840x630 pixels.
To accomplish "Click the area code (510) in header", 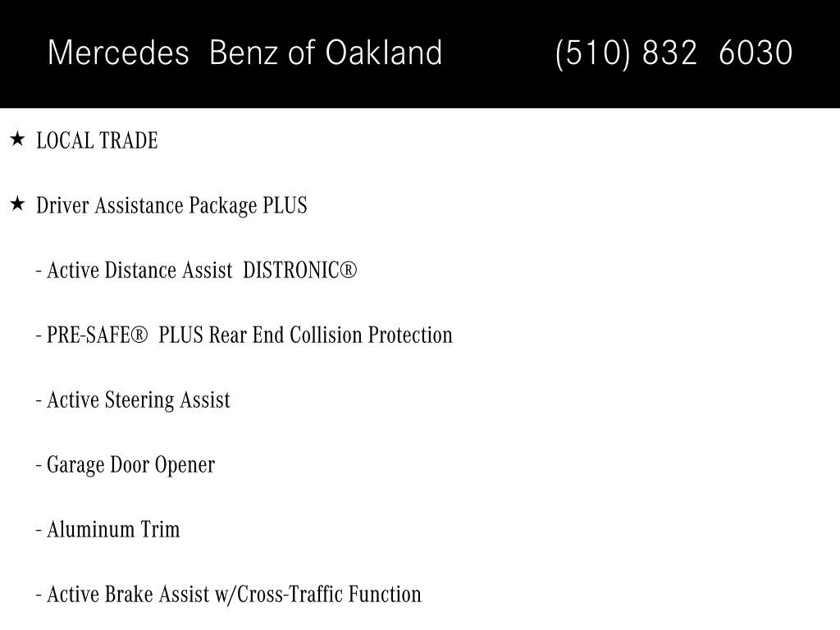I will point(592,53).
